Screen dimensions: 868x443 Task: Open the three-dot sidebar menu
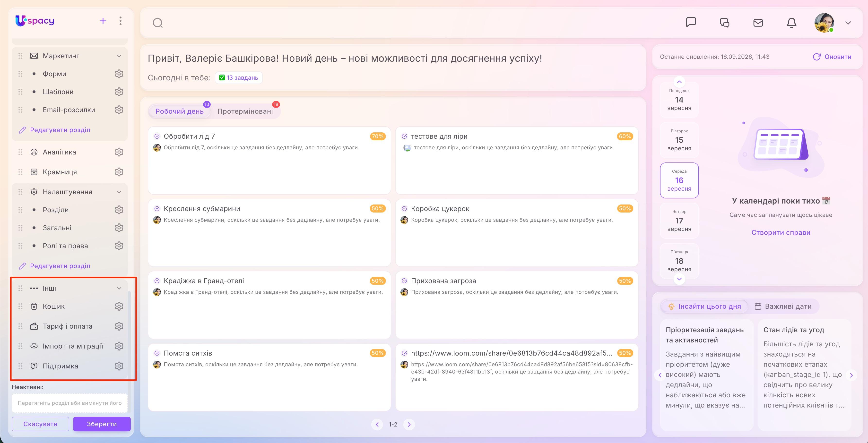click(x=120, y=21)
